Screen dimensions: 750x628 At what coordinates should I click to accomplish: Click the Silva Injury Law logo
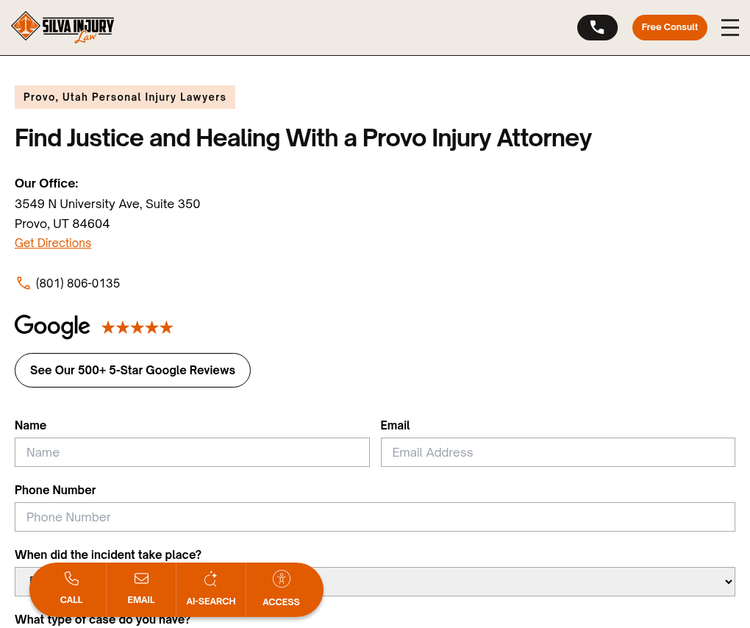(63, 27)
